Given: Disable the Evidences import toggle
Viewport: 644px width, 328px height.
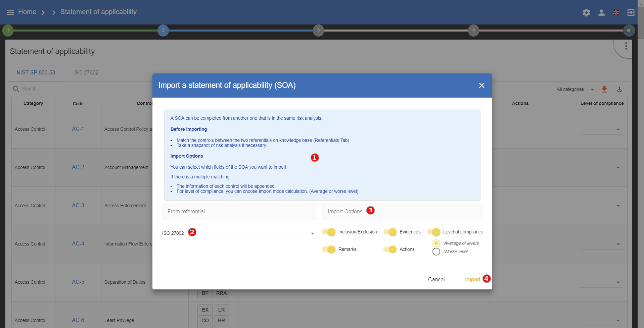Looking at the screenshot, I should pos(390,232).
